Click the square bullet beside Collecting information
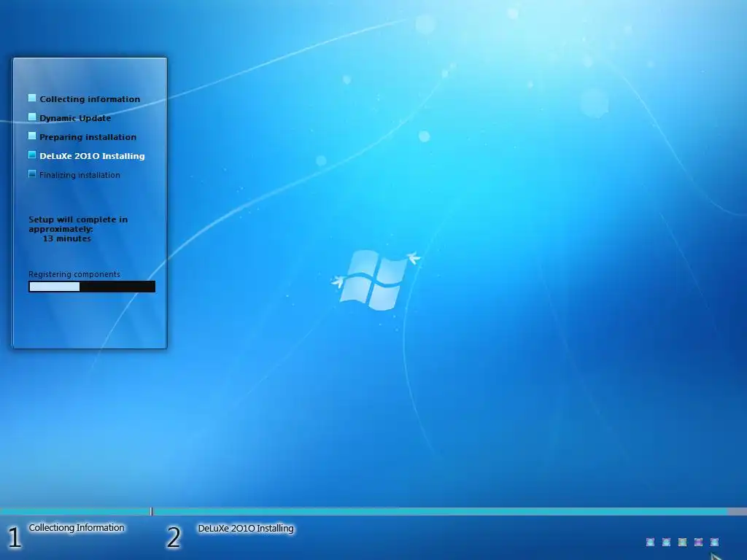 [x=32, y=98]
